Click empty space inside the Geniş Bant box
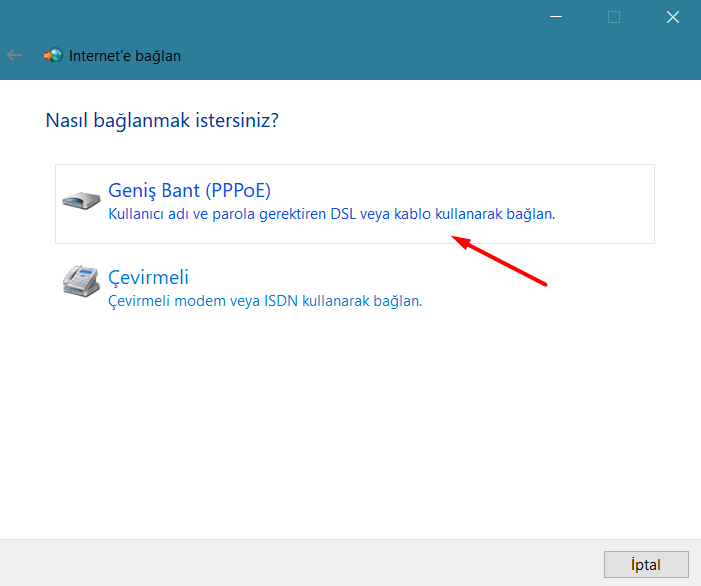701x586 pixels. point(600,190)
